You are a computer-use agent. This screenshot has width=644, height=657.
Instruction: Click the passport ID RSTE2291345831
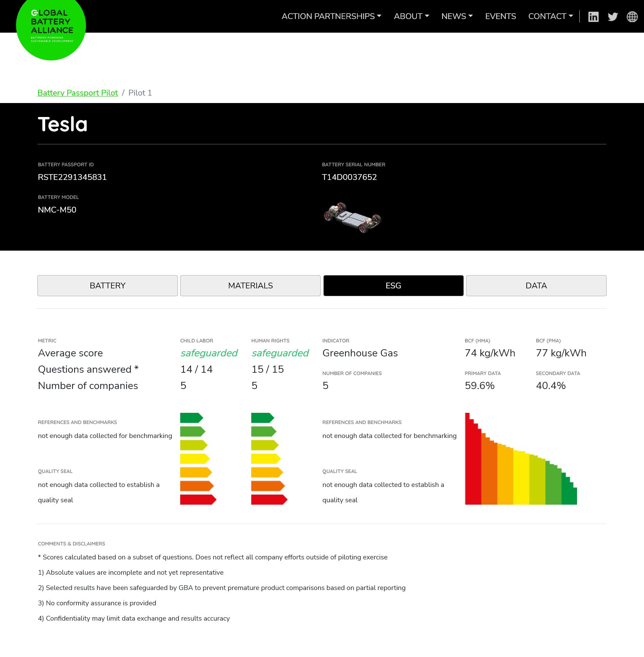[x=72, y=177]
